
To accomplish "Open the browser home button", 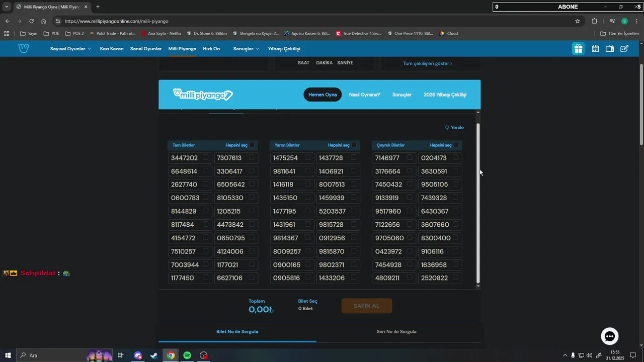I will click(44, 21).
